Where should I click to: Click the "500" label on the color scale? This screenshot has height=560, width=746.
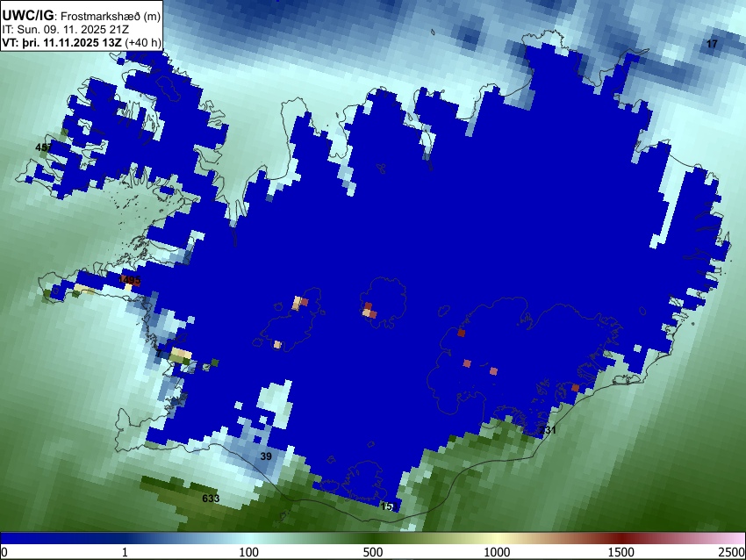(x=373, y=552)
